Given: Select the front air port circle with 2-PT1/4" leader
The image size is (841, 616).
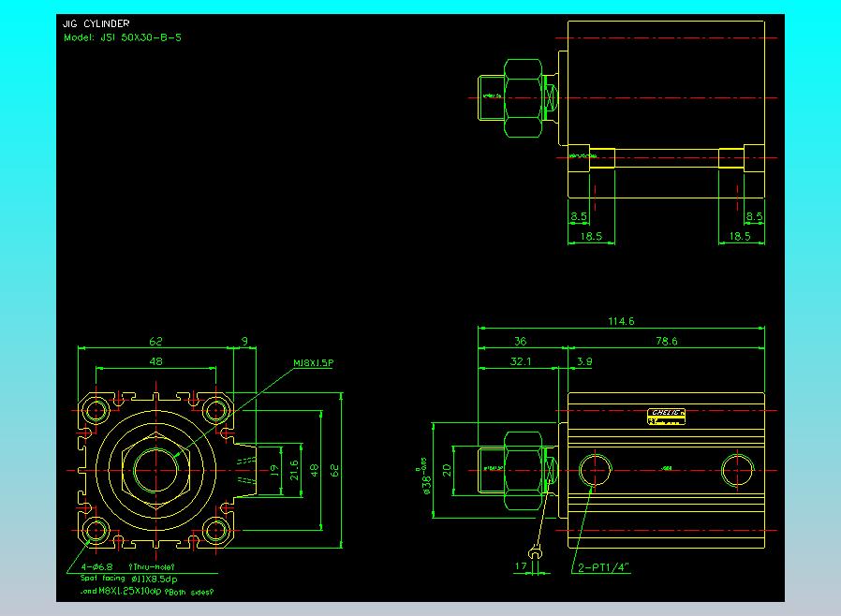Looking at the screenshot, I should pos(595,470).
